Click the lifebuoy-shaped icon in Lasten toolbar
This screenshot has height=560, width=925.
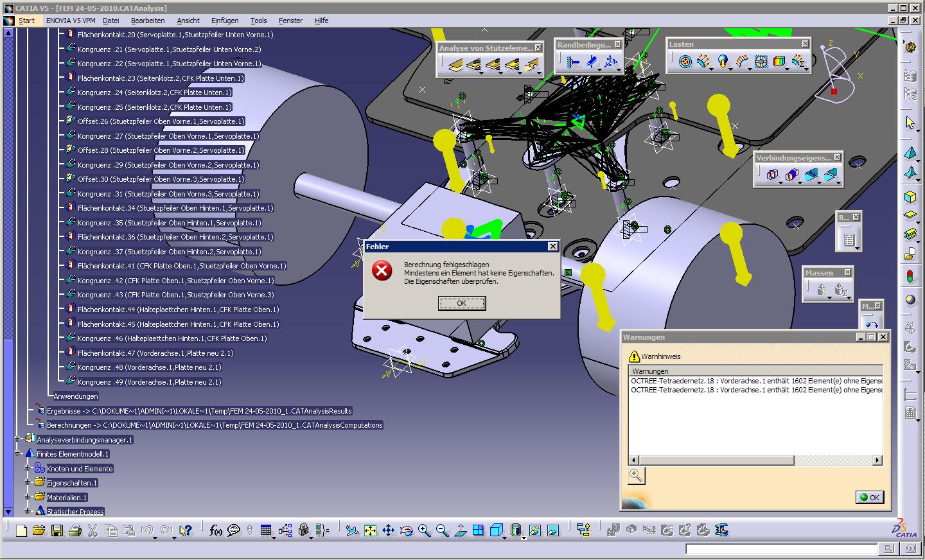point(761,62)
